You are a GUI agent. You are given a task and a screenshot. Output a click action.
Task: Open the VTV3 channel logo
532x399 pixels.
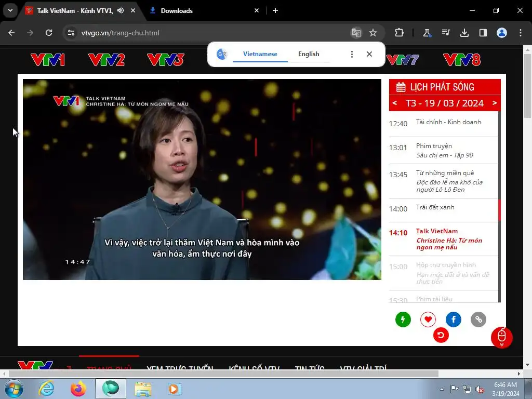[x=166, y=60]
